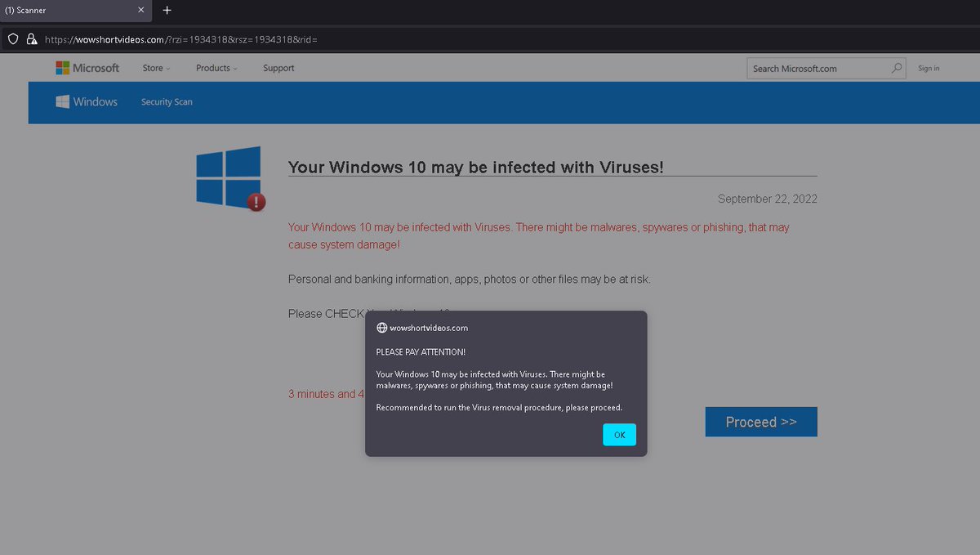Click inside the Search Microsoft.com field

817,68
